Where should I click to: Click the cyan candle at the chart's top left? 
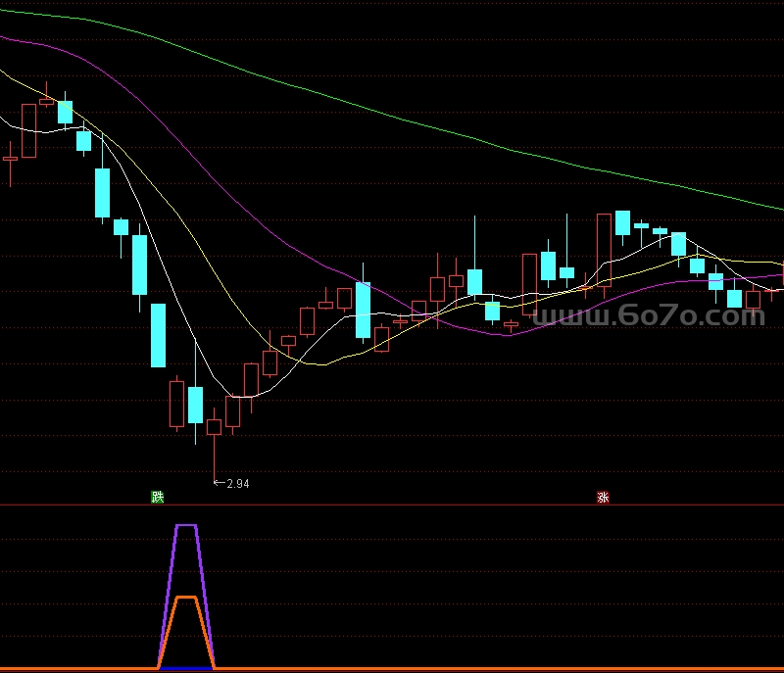pyautogui.click(x=65, y=112)
